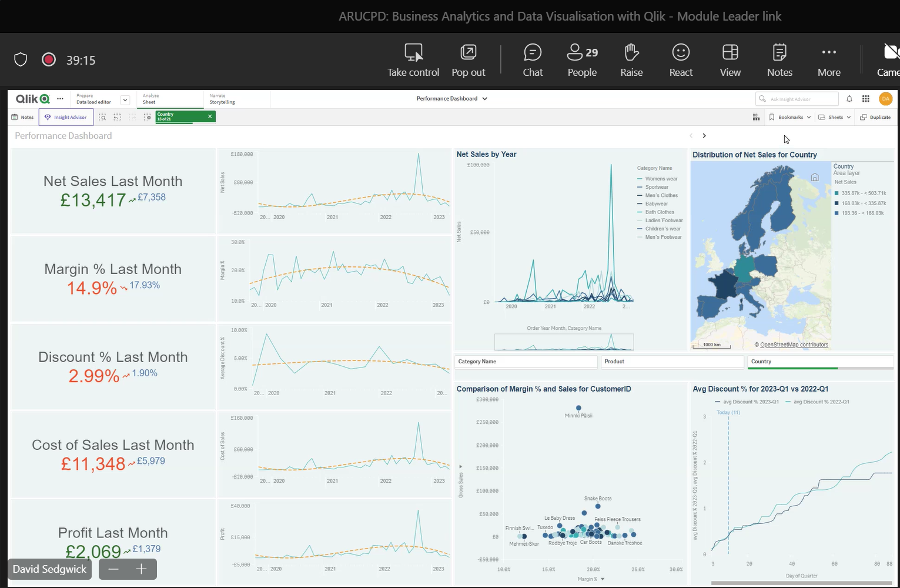Open the Chat panel in Teams
The width and height of the screenshot is (900, 588).
pyautogui.click(x=533, y=59)
